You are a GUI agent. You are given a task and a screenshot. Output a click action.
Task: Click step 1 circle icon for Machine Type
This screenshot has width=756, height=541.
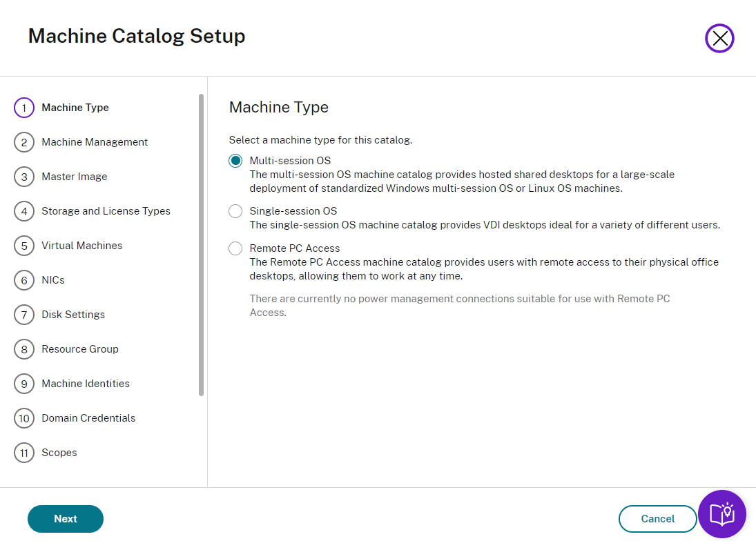(x=24, y=108)
